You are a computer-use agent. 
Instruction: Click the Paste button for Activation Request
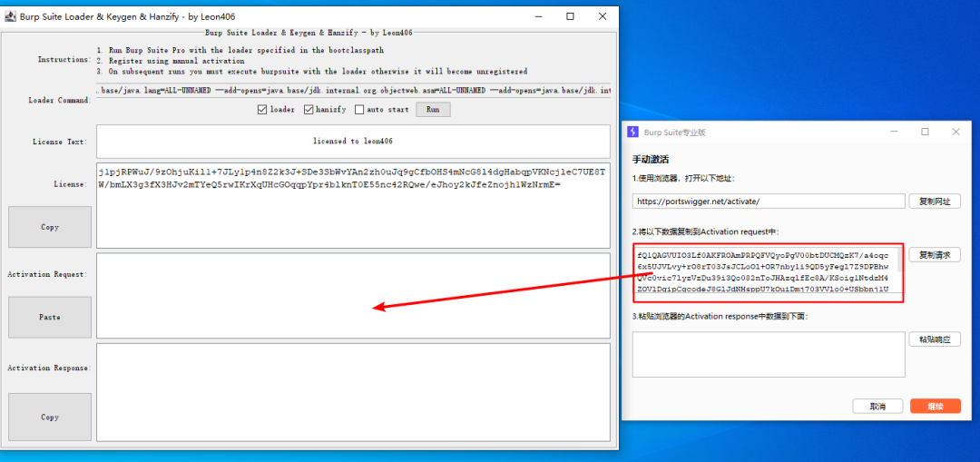[50, 317]
